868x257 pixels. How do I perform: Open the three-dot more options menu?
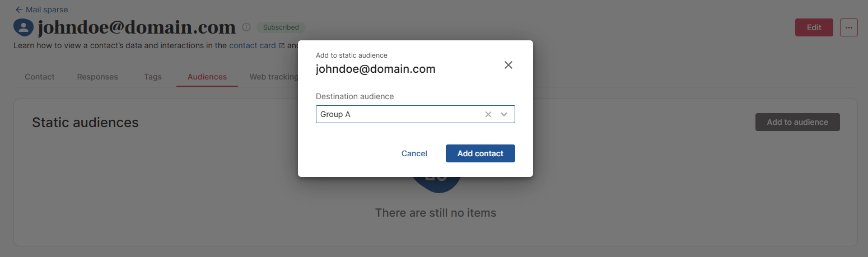point(848,27)
